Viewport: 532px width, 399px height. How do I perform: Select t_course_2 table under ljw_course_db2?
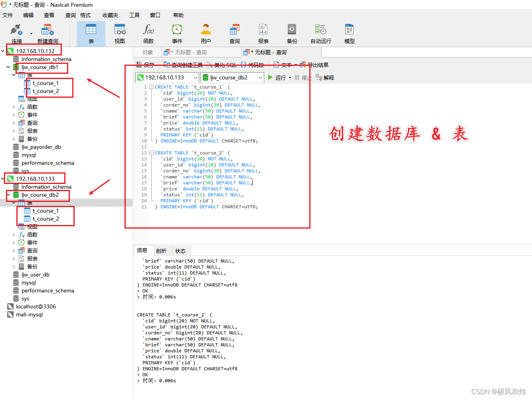tap(45, 219)
